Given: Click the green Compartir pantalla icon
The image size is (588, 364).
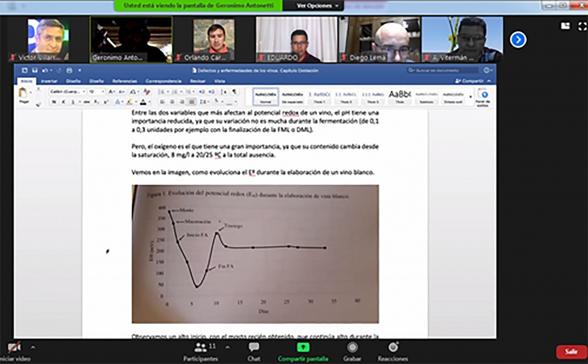Looking at the screenshot, I should pyautogui.click(x=302, y=348).
